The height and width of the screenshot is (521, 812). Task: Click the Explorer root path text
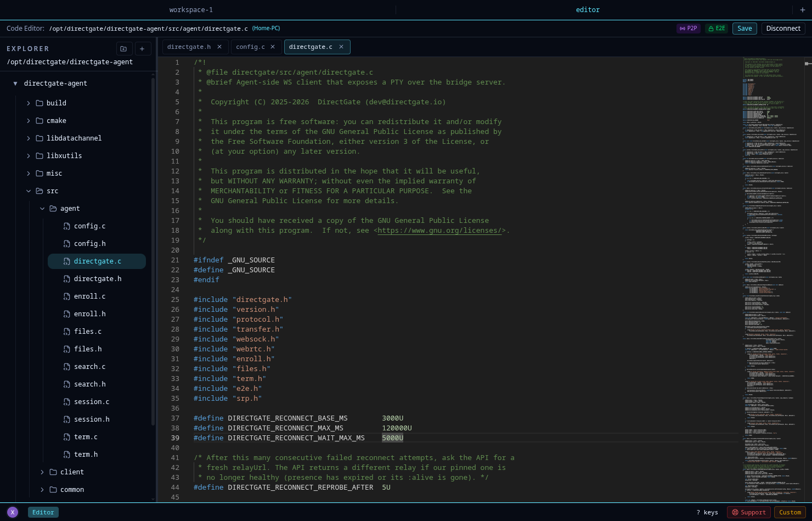coord(70,62)
